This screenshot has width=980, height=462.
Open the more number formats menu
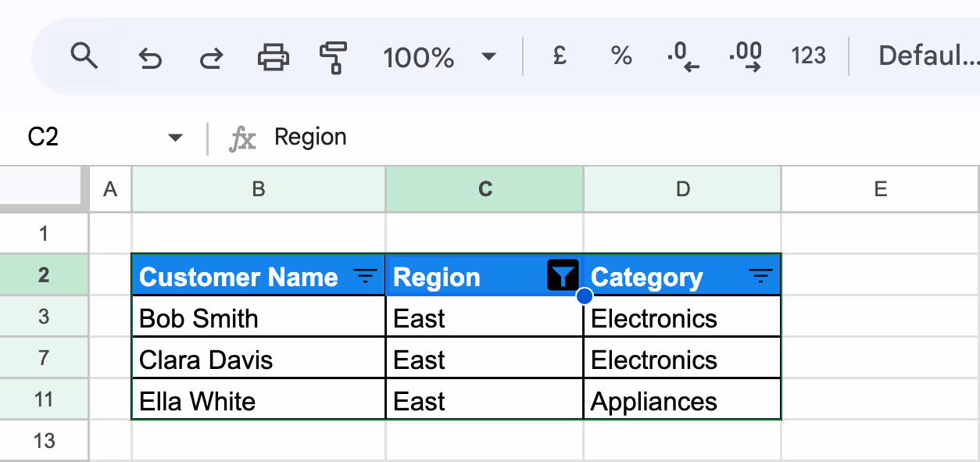pos(808,56)
